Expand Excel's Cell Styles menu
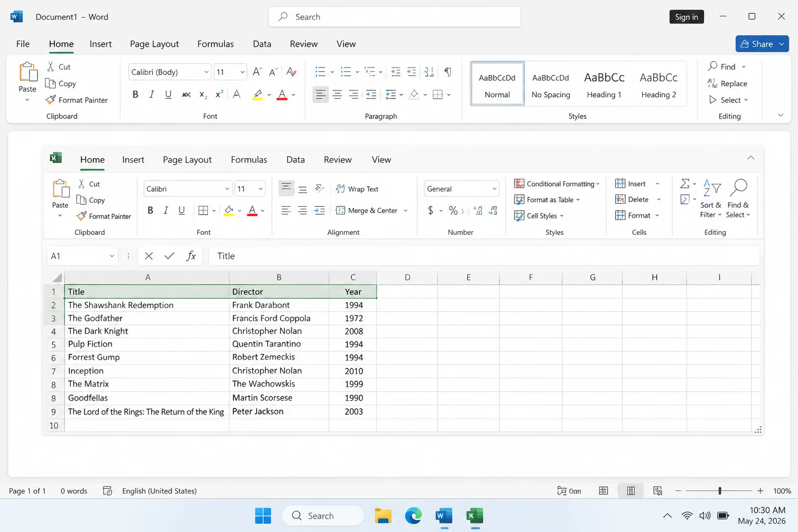The height and width of the screenshot is (532, 798). click(538, 216)
